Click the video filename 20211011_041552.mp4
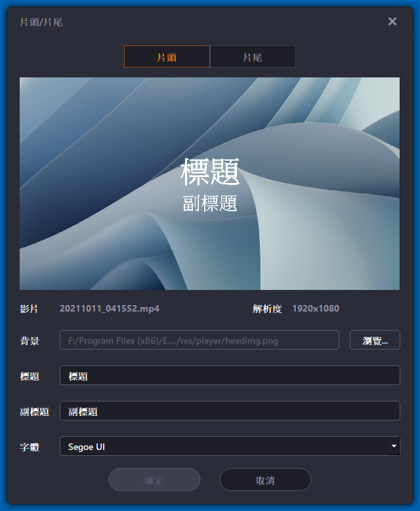Image resolution: width=420 pixels, height=511 pixels. point(110,308)
